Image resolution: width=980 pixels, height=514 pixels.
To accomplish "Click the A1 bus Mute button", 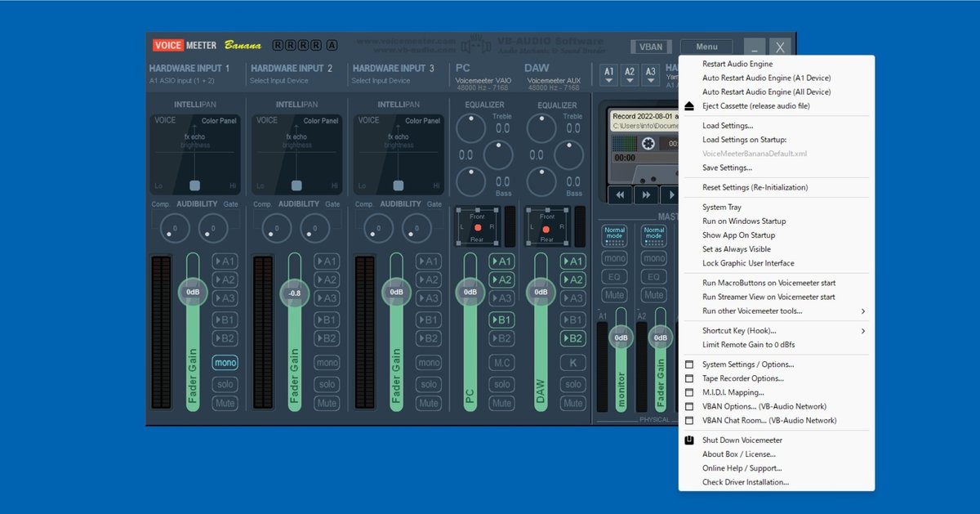I will (615, 295).
